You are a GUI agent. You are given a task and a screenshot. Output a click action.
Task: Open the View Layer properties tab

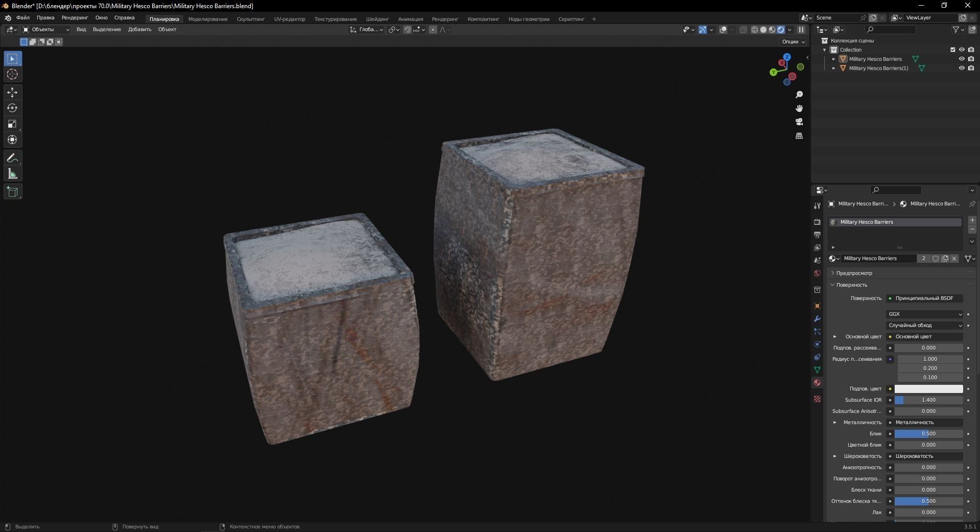point(817,247)
